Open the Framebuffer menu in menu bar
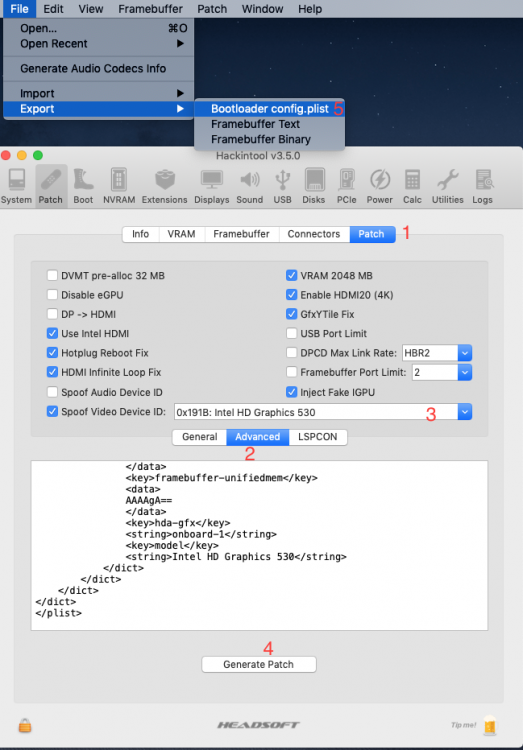 [x=150, y=9]
